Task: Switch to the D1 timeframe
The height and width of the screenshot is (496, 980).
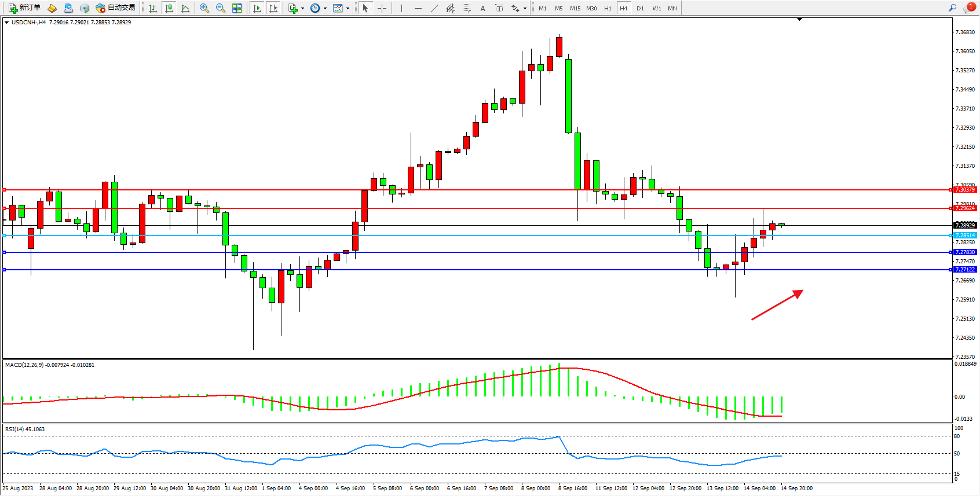Action: (640, 8)
